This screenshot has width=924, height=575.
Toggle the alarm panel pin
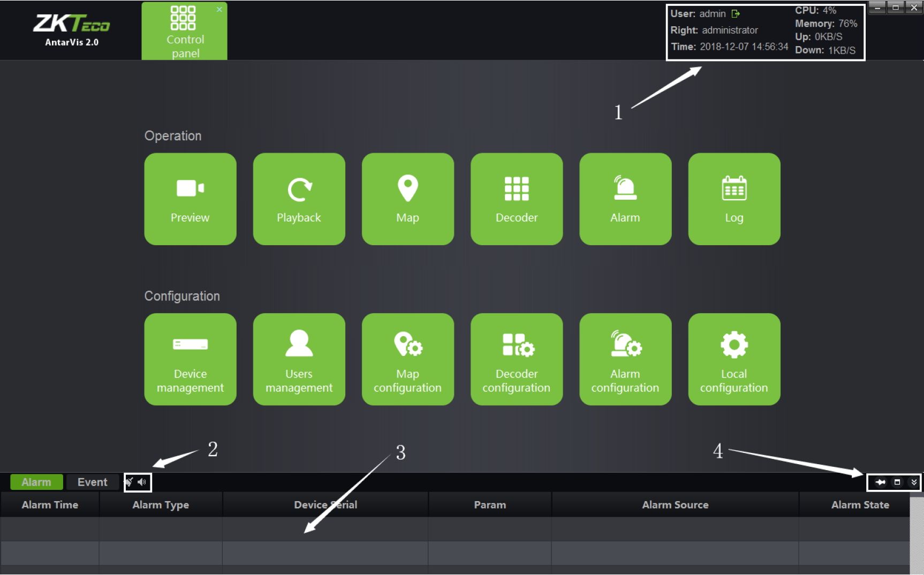tap(880, 482)
